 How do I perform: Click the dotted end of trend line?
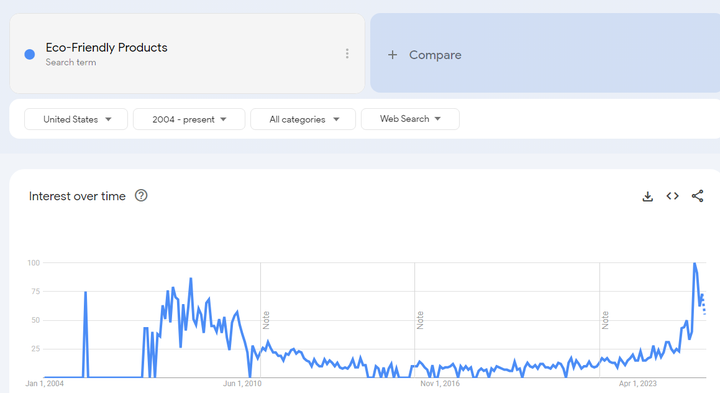[703, 304]
